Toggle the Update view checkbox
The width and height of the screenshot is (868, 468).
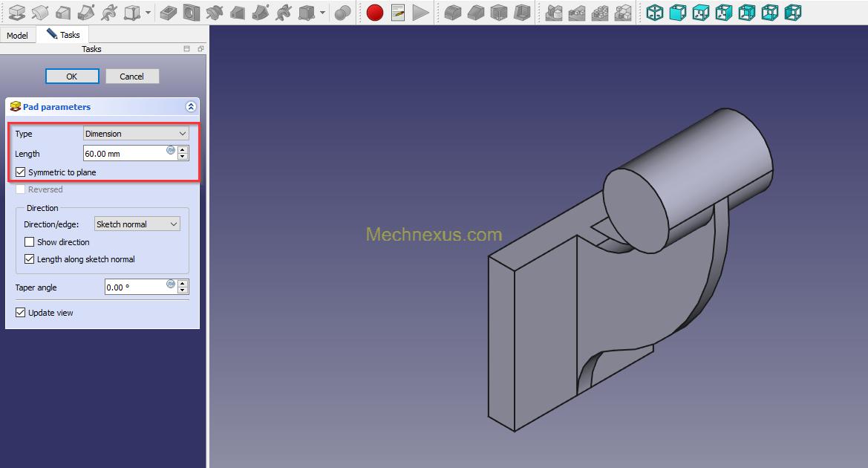21,312
